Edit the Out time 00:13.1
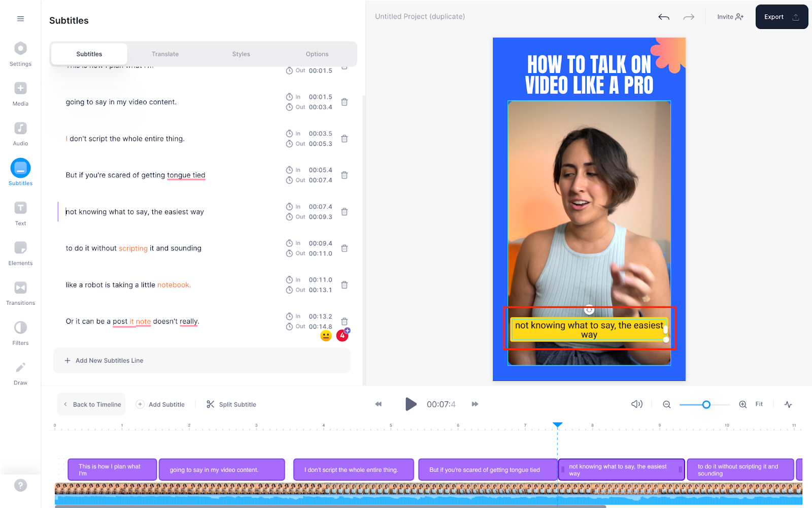 point(320,290)
